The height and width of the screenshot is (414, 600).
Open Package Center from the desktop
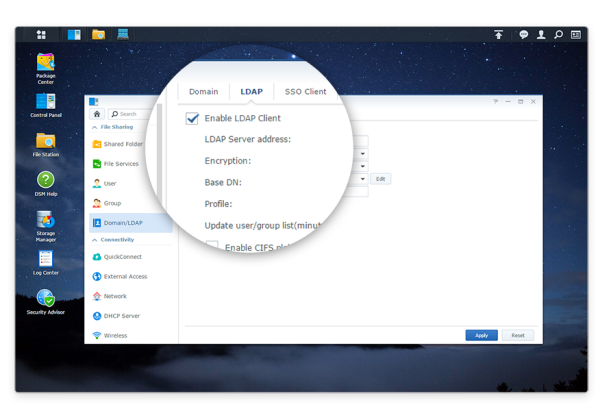(x=46, y=64)
